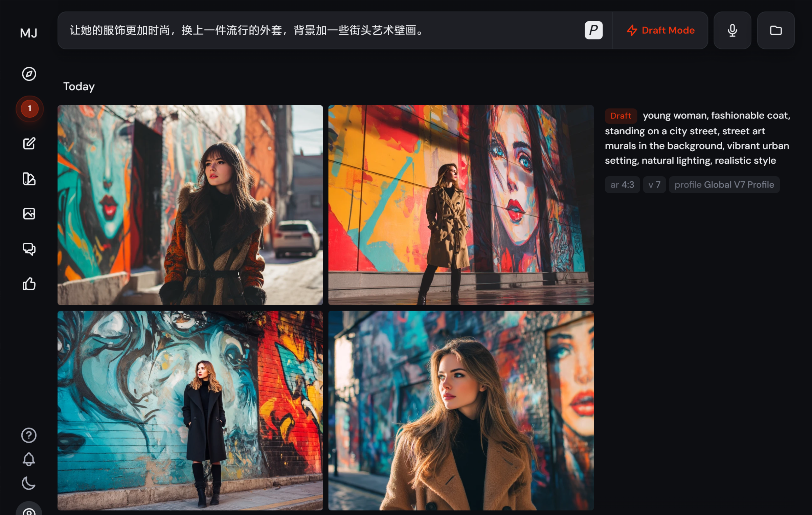Click the Help question mark icon

(x=29, y=435)
